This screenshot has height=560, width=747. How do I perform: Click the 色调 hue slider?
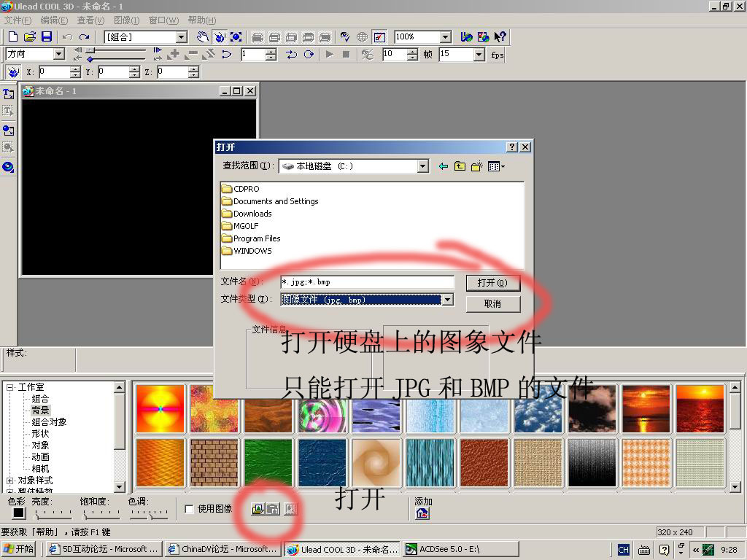149,513
